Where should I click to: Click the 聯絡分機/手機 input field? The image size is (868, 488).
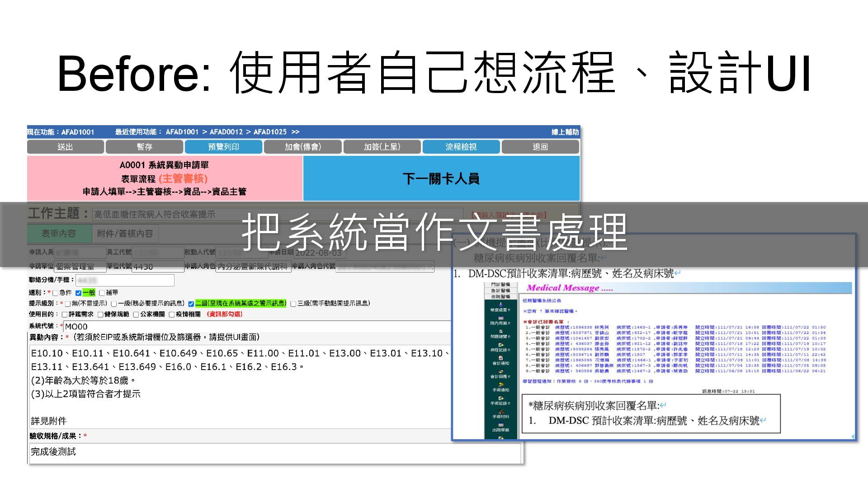coord(125,280)
